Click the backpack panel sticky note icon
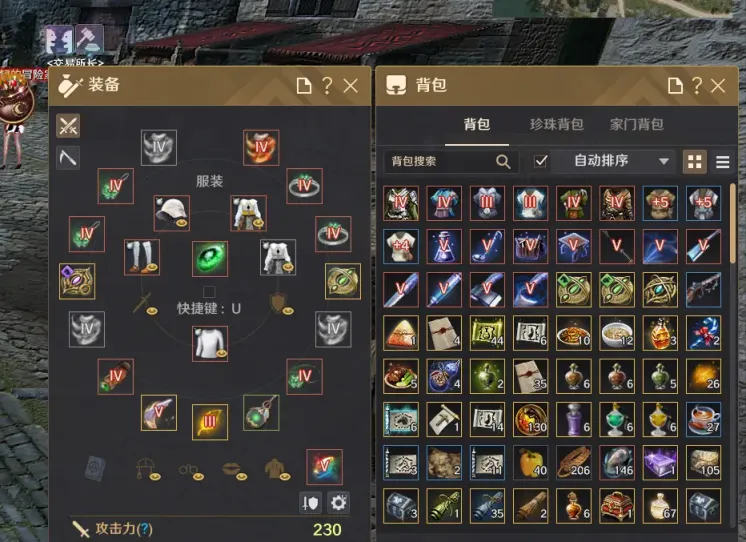 (x=676, y=86)
